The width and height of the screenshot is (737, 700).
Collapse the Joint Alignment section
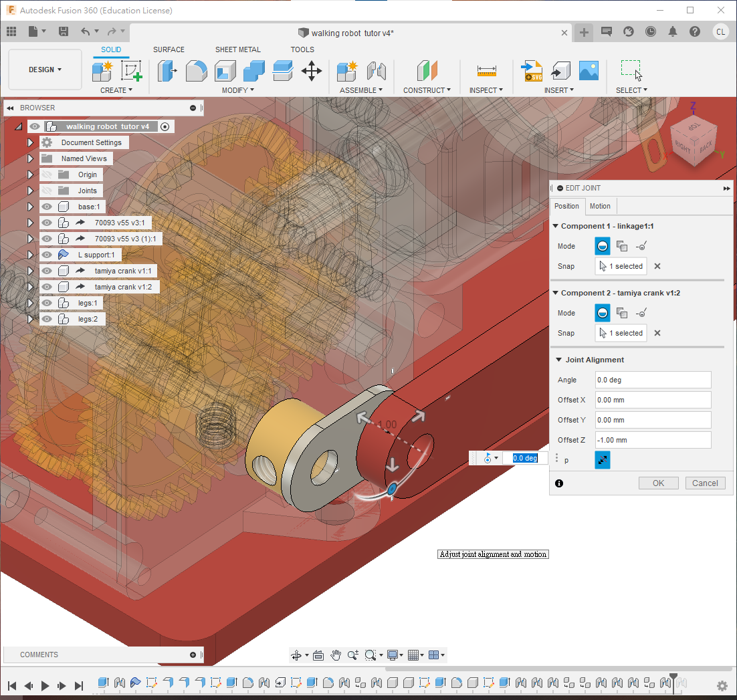(x=558, y=360)
